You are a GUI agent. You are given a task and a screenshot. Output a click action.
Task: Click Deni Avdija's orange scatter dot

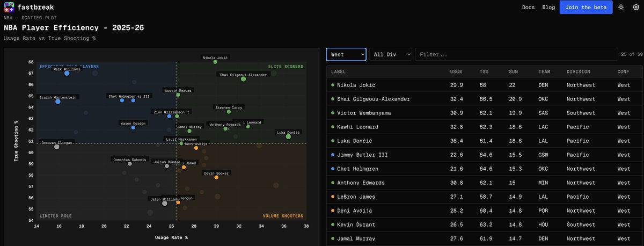[196, 148]
